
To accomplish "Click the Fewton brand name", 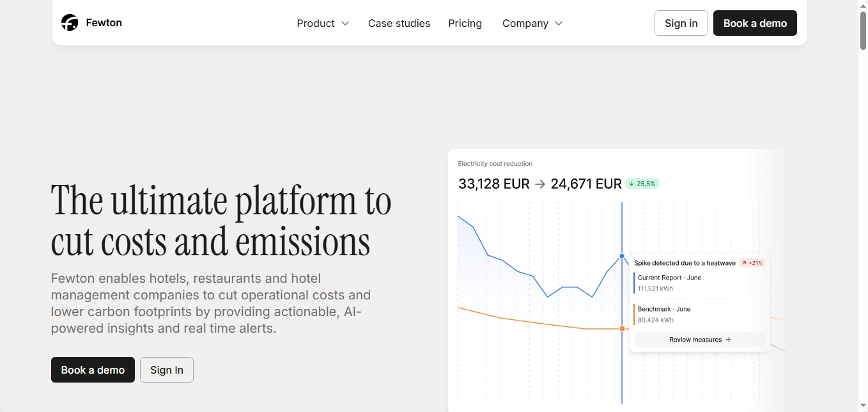I will [x=104, y=23].
